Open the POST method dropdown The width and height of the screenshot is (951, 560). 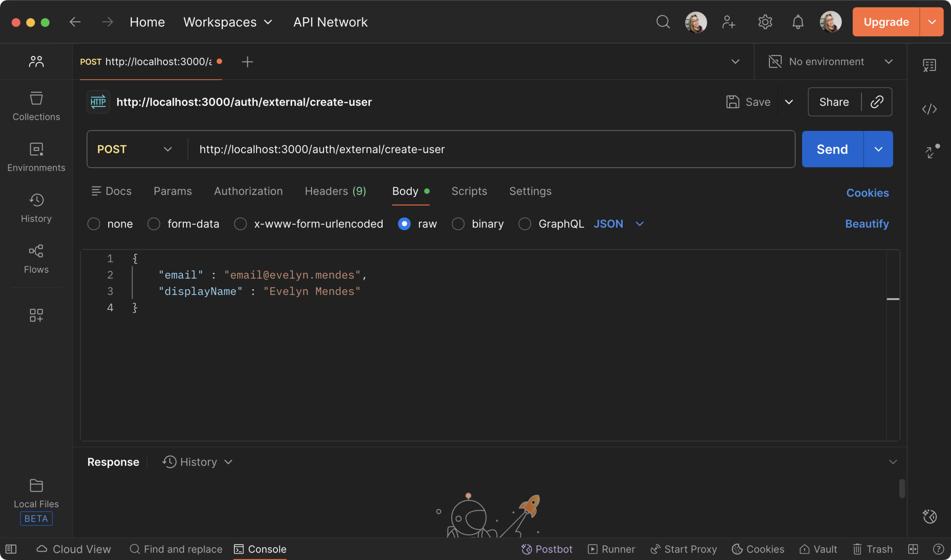[x=134, y=150]
